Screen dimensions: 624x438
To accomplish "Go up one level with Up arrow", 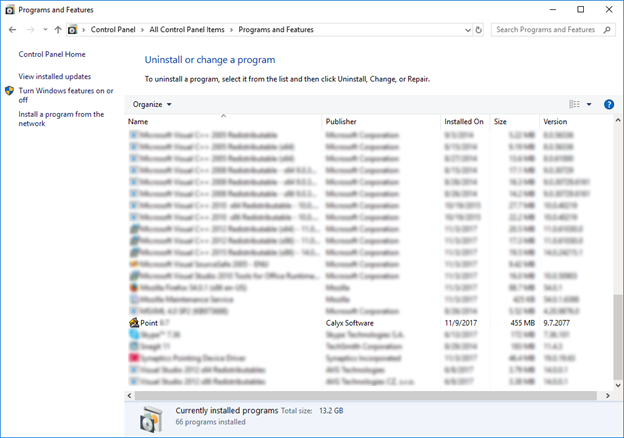I will 58,30.
